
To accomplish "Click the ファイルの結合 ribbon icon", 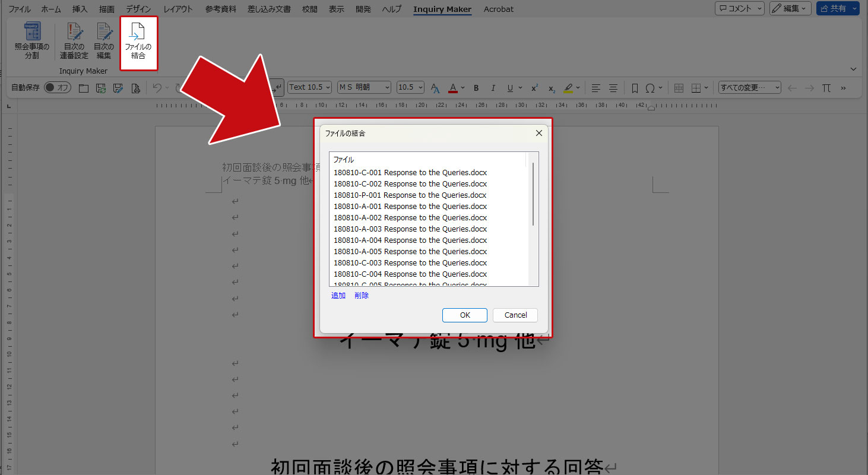I will pos(138,42).
